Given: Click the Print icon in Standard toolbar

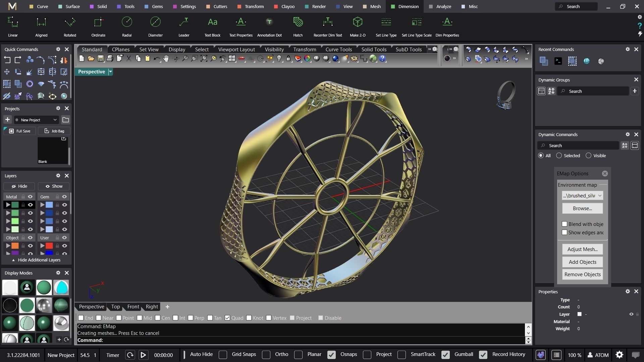Looking at the screenshot, I should [x=110, y=59].
